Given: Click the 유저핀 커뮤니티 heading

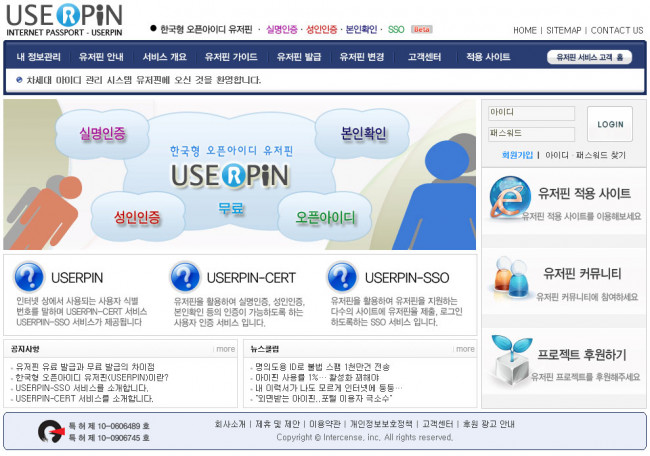Looking at the screenshot, I should 582,274.
